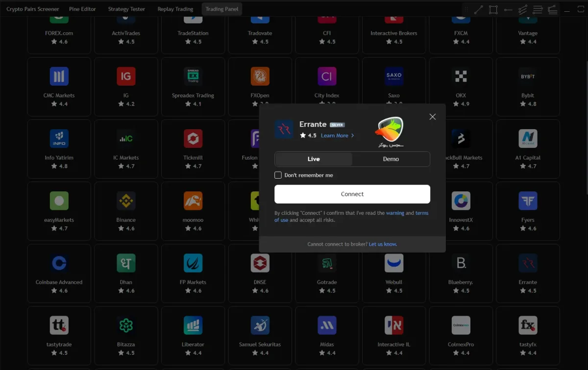Click the drawing toolbar drag handle
This screenshot has height=370, width=588.
pyautogui.click(x=467, y=9)
